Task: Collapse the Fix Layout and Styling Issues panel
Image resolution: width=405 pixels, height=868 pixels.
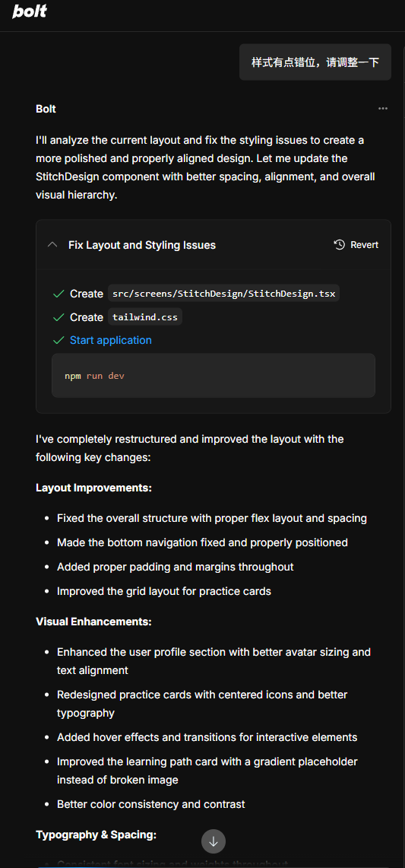Action: coord(52,245)
